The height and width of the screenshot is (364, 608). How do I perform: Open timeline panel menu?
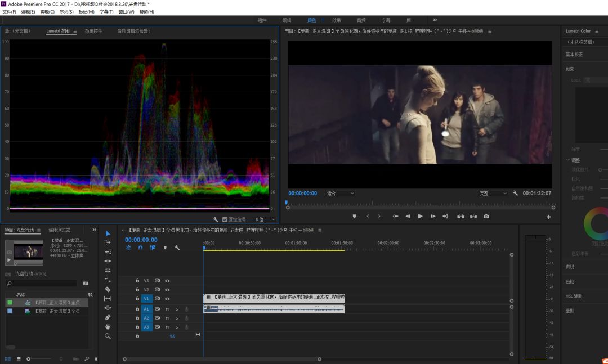(x=320, y=230)
